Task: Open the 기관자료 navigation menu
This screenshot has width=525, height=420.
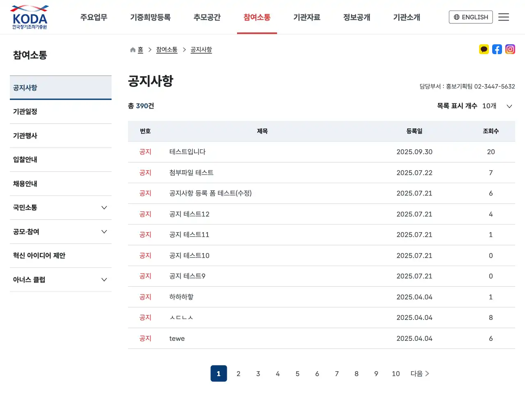Action: point(307,17)
